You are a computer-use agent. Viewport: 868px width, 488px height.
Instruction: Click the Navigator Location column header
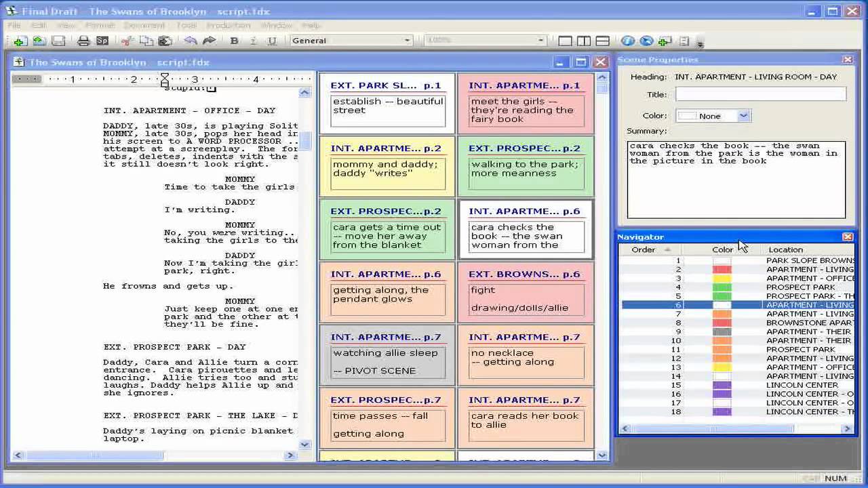click(x=785, y=249)
